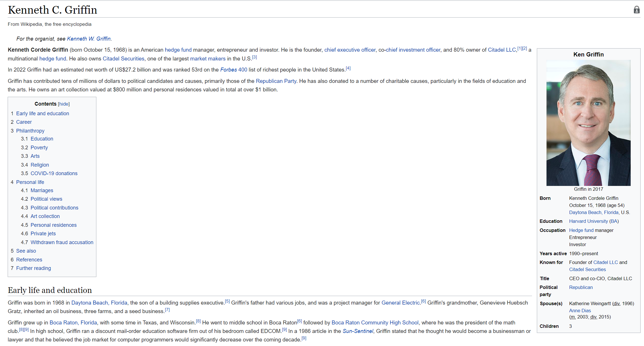The image size is (644, 346).
Task: Open Republican link in infobox
Action: coord(581,288)
